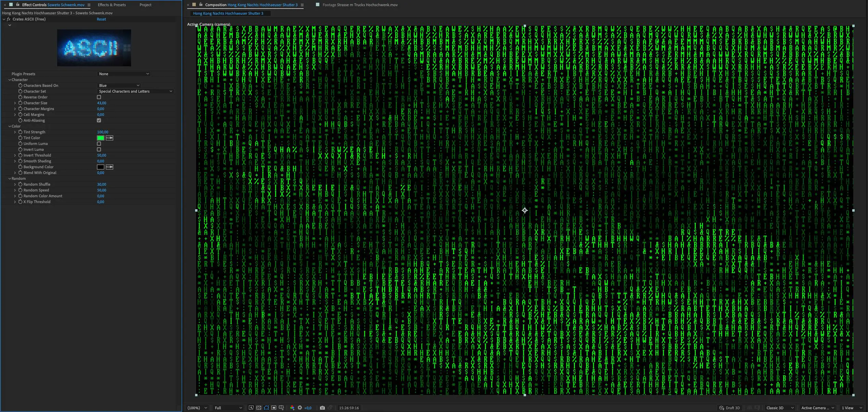Collapse the Random property group

10,178
